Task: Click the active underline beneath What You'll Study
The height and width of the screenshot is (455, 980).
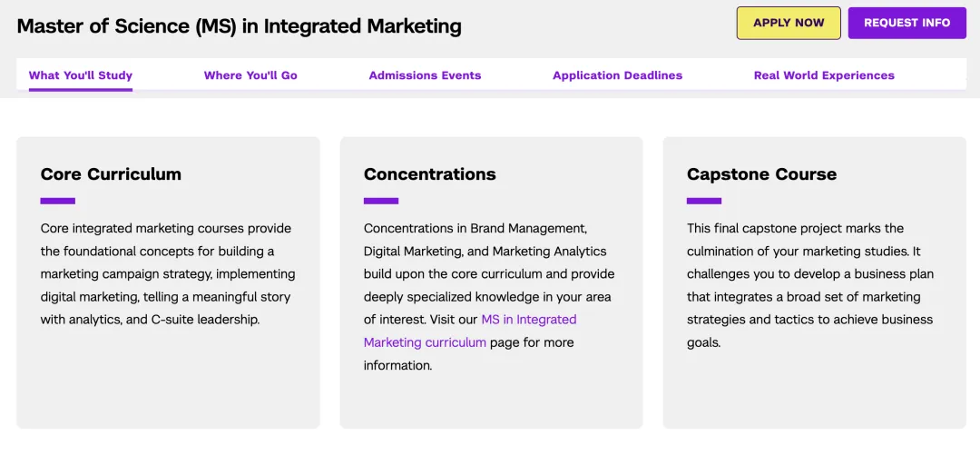Action: (x=81, y=89)
